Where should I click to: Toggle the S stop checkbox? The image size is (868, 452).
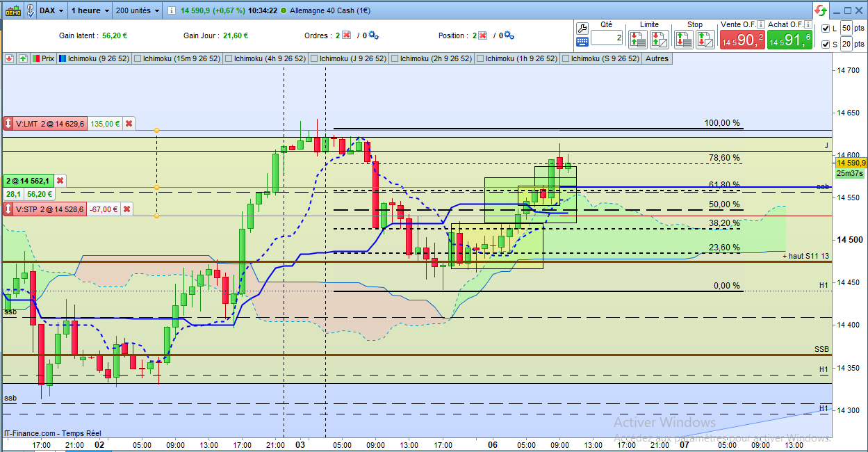pos(825,45)
